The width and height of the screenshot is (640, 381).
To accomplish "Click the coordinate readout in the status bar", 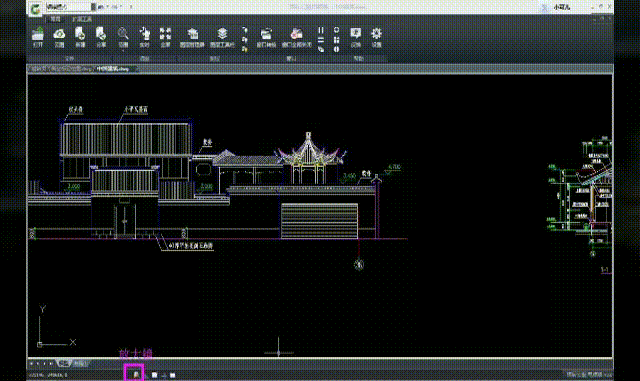I will [x=48, y=375].
